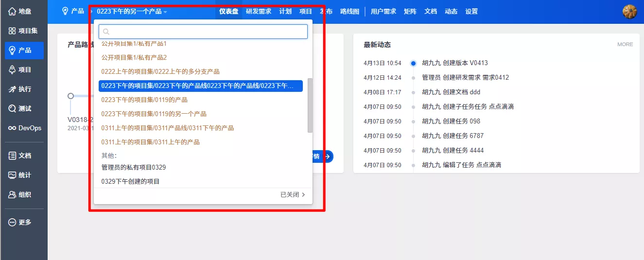Select the 项目 rocket icon in sidebar
The image size is (644, 260).
pyautogui.click(x=13, y=70)
